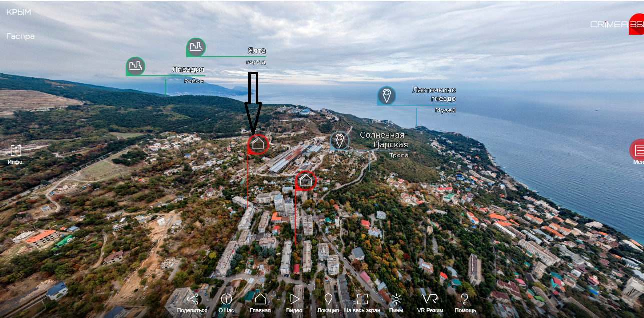Viewport: 644px width, 318px height.
Task: Toggle На весь экран fullscreen mode
Action: click(x=362, y=300)
